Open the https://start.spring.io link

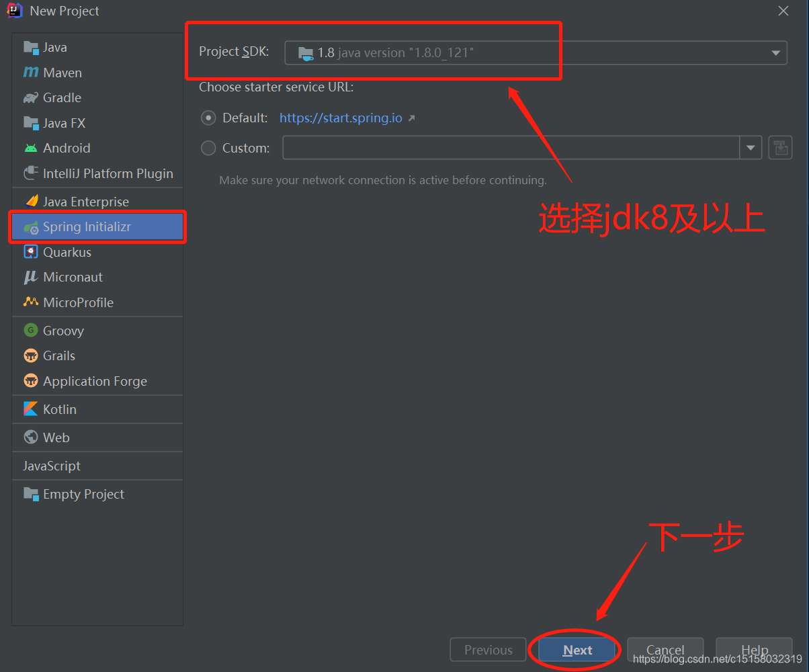341,118
